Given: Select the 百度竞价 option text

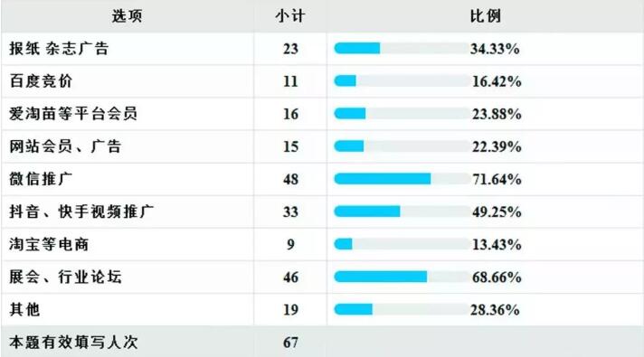Looking at the screenshot, I should pyautogui.click(x=41, y=81).
